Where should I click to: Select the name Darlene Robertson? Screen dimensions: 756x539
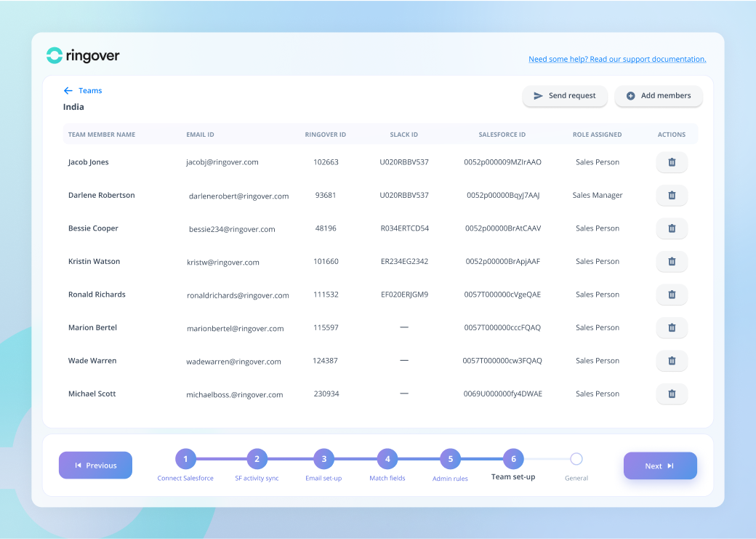pyautogui.click(x=101, y=196)
